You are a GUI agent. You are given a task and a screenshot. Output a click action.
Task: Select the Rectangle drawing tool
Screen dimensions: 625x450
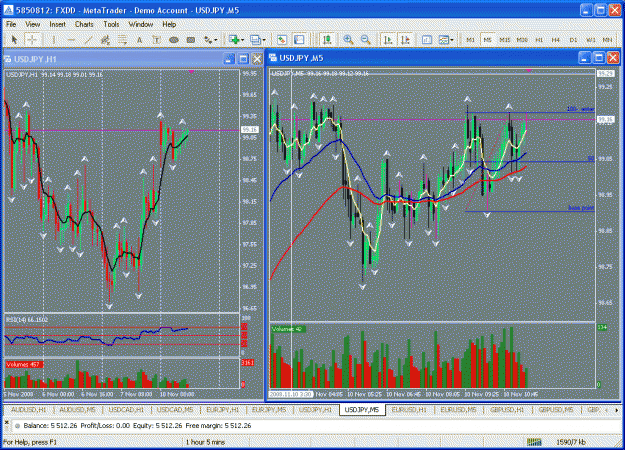tap(191, 40)
